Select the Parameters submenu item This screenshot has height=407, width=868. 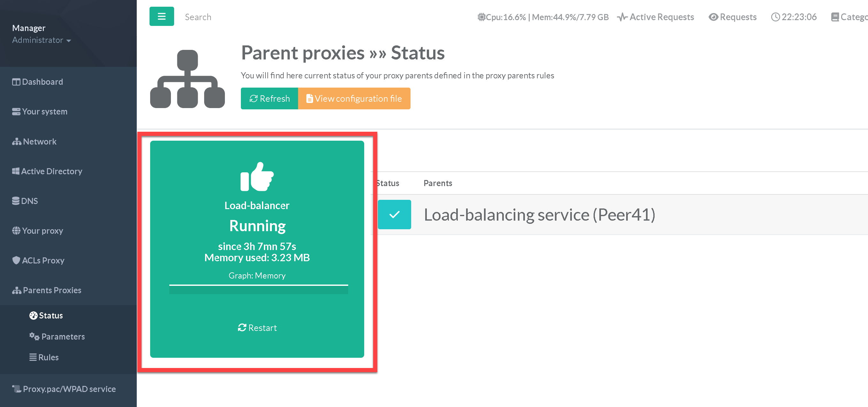63,337
